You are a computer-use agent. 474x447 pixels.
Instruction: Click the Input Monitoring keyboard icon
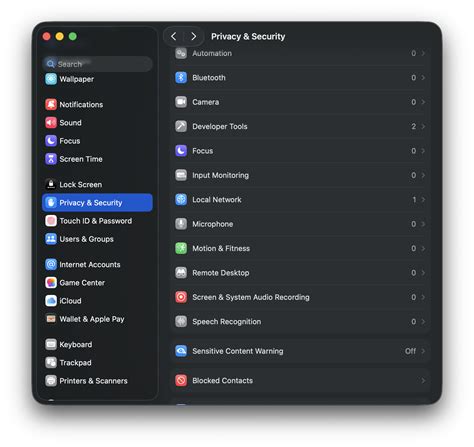coord(181,175)
